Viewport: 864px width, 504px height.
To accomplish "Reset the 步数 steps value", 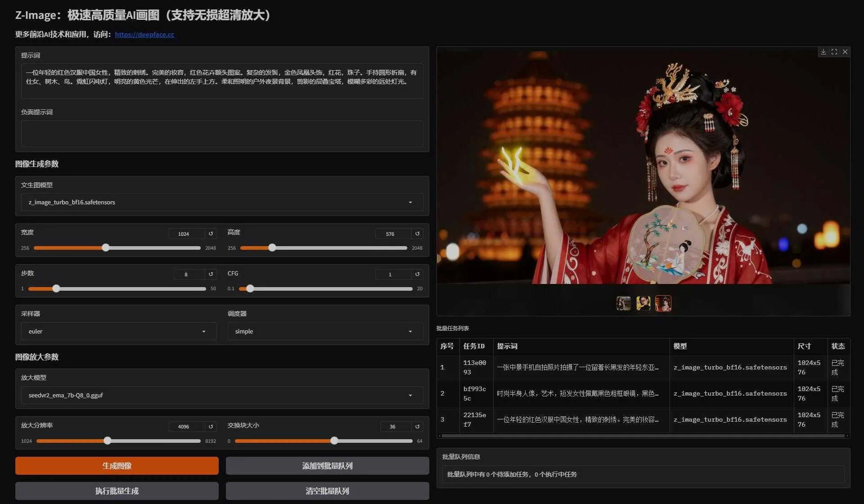I will click(x=211, y=274).
